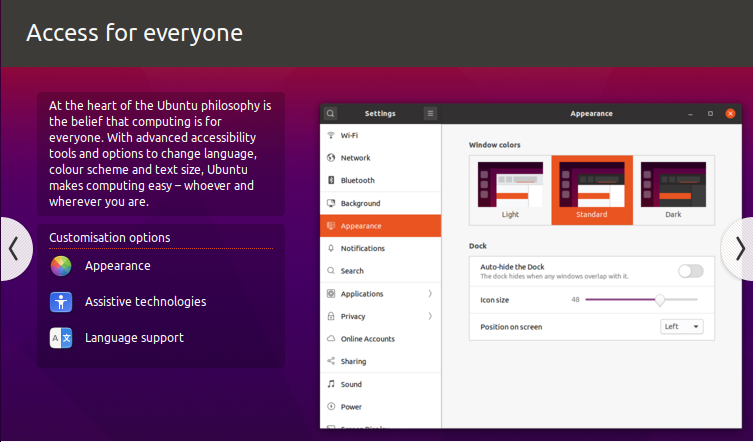Open the Wi-Fi settings panel
This screenshot has height=442, width=753.
(350, 135)
